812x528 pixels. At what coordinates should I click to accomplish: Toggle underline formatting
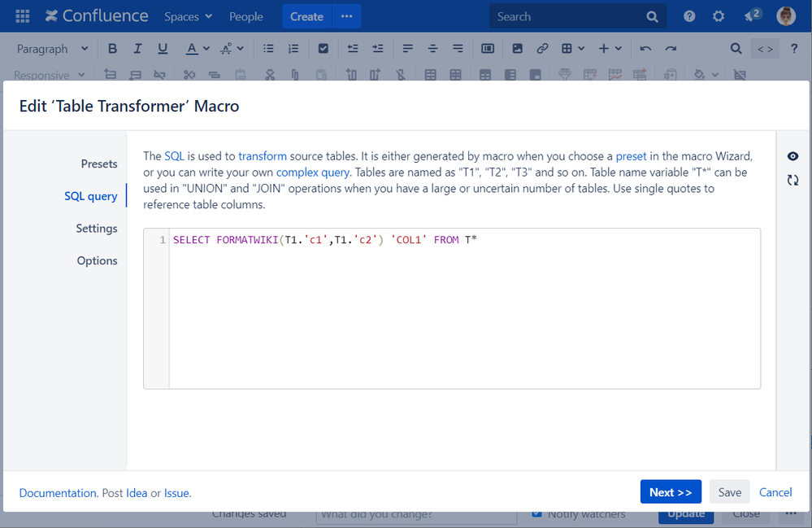(x=163, y=49)
